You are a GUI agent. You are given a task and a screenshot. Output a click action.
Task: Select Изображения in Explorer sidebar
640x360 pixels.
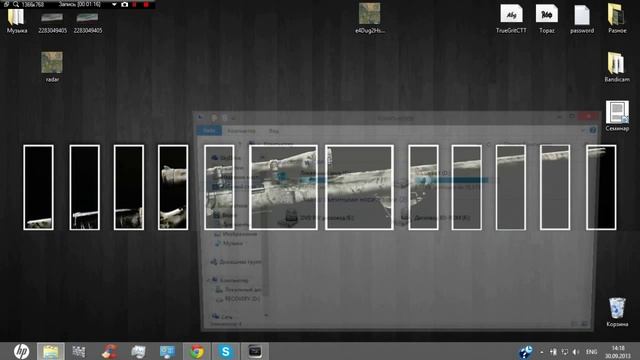236,234
